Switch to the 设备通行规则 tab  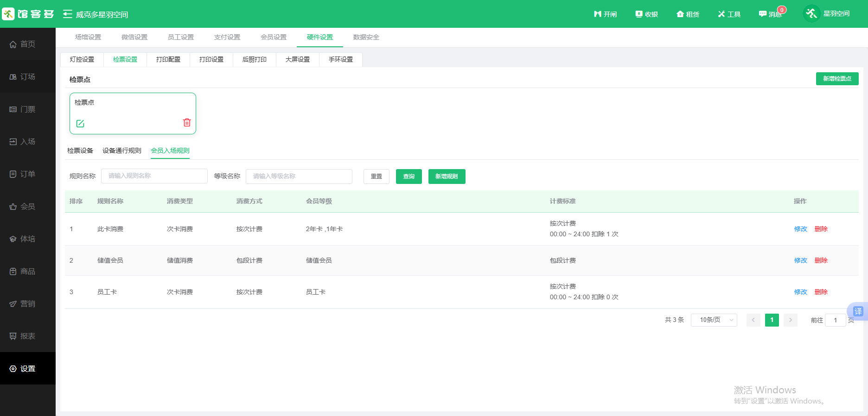click(122, 151)
